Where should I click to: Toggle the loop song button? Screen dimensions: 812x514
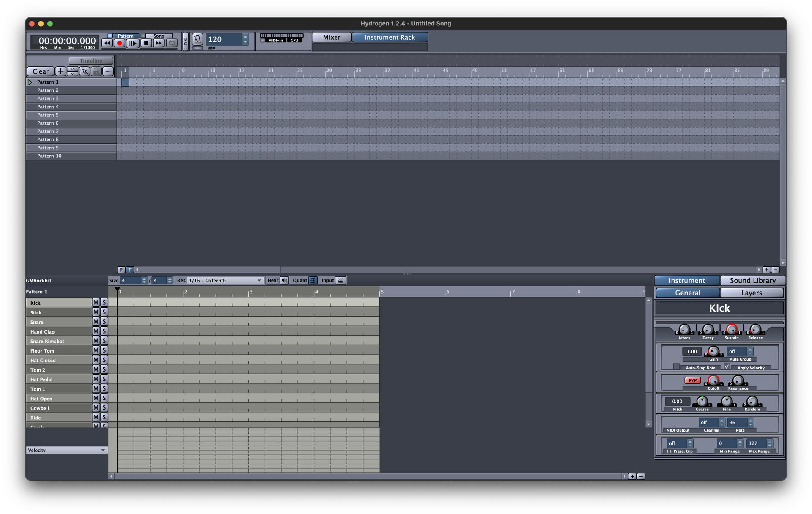171,43
